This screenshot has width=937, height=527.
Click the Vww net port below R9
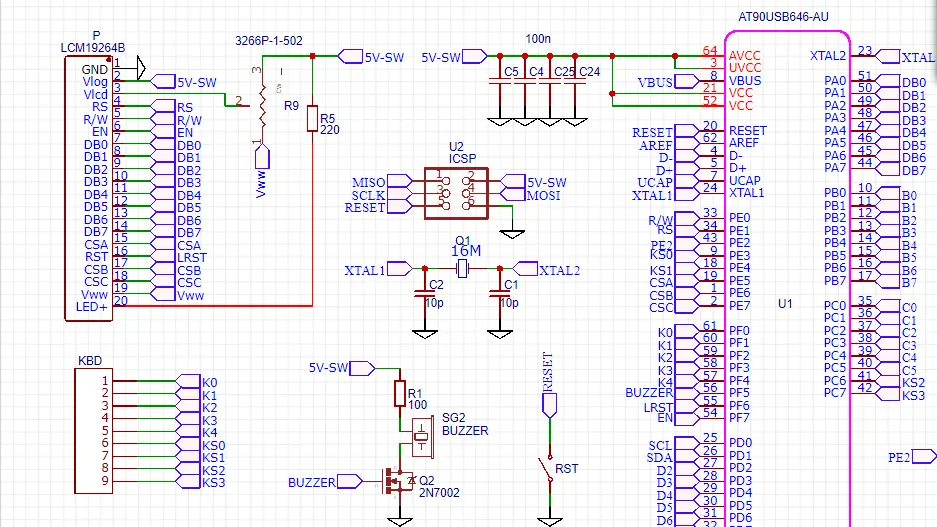[262, 158]
